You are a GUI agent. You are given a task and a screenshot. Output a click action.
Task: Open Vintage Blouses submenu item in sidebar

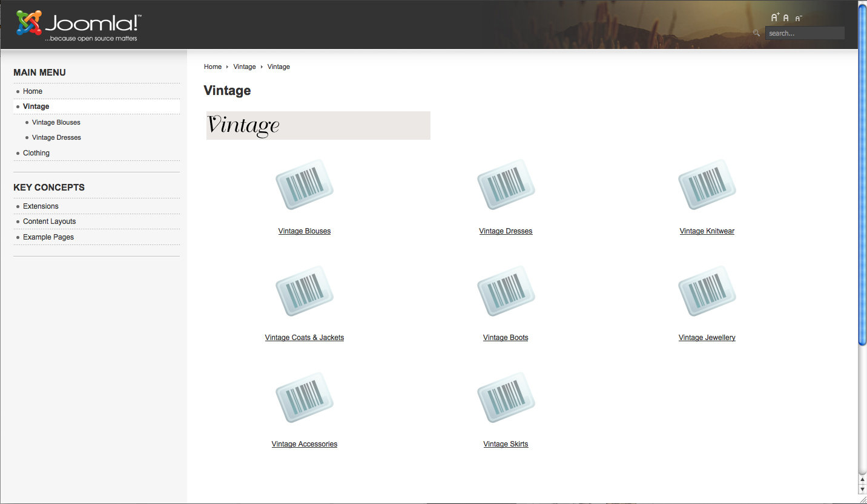tap(56, 122)
